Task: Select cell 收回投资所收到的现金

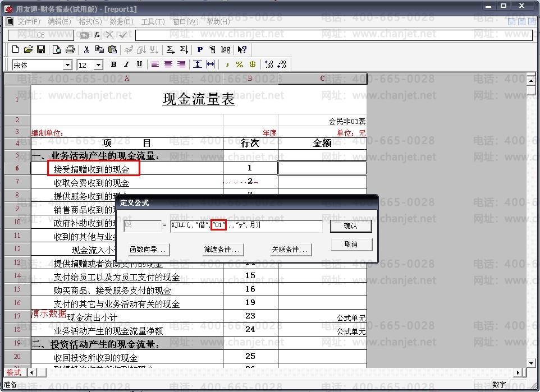Action: (127, 357)
